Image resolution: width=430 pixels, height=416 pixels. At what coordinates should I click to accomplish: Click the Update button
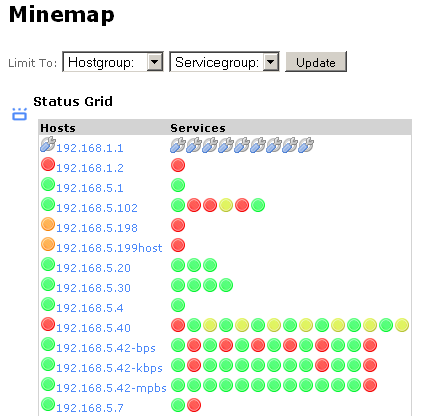(316, 62)
